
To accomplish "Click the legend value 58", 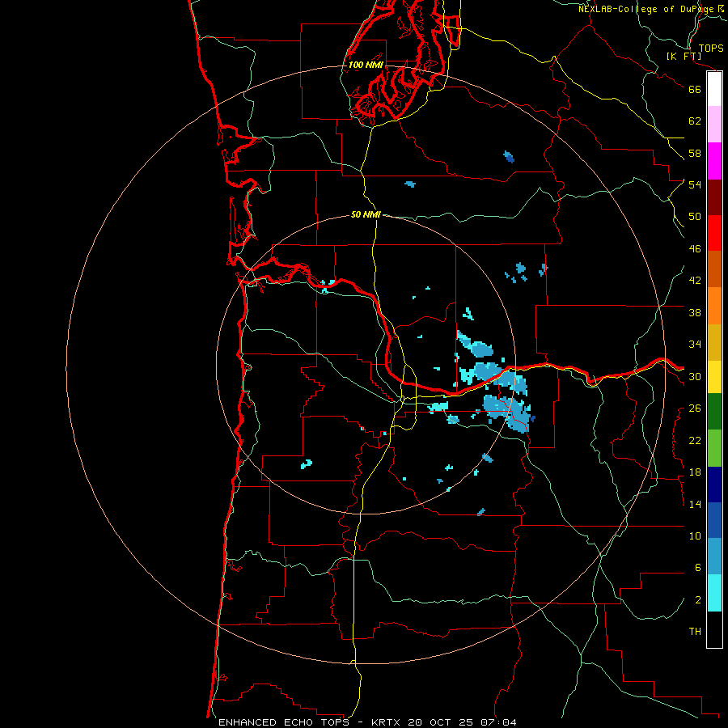I will pos(695,153).
